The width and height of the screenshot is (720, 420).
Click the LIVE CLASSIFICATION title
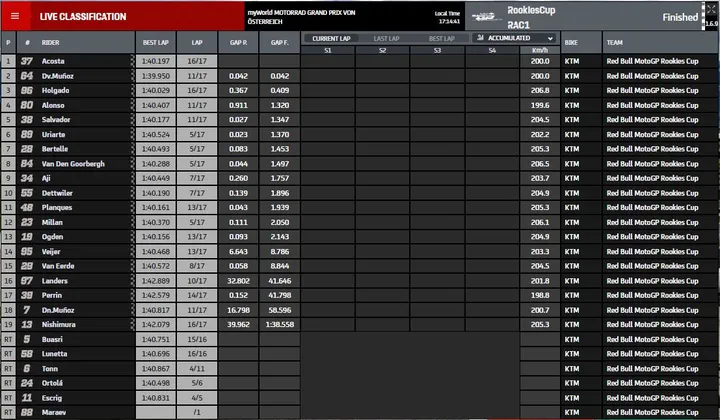click(x=83, y=17)
